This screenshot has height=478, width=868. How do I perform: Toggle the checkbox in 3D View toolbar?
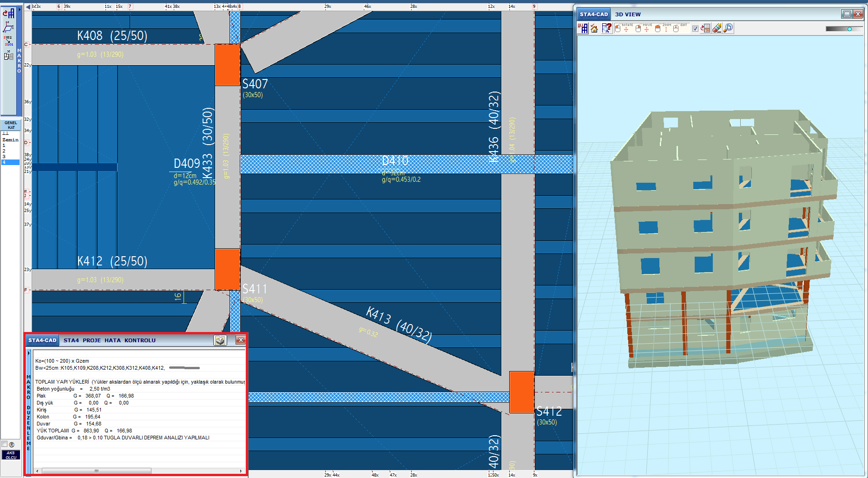pyautogui.click(x=695, y=29)
